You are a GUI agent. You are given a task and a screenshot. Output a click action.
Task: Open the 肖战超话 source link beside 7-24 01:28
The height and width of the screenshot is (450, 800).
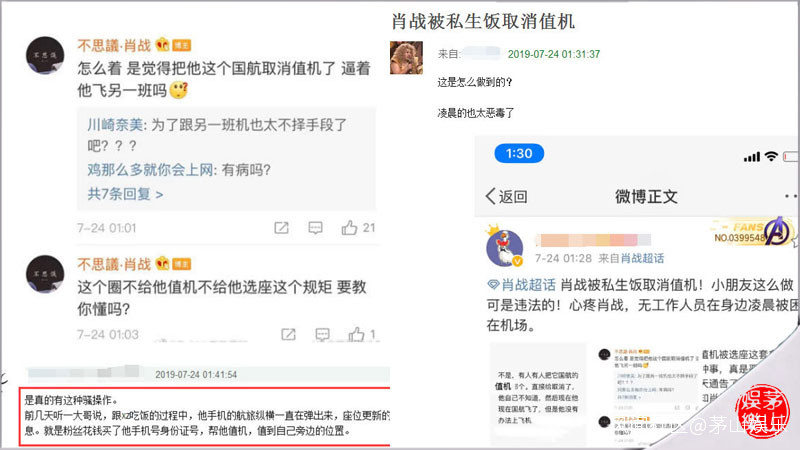click(x=642, y=258)
